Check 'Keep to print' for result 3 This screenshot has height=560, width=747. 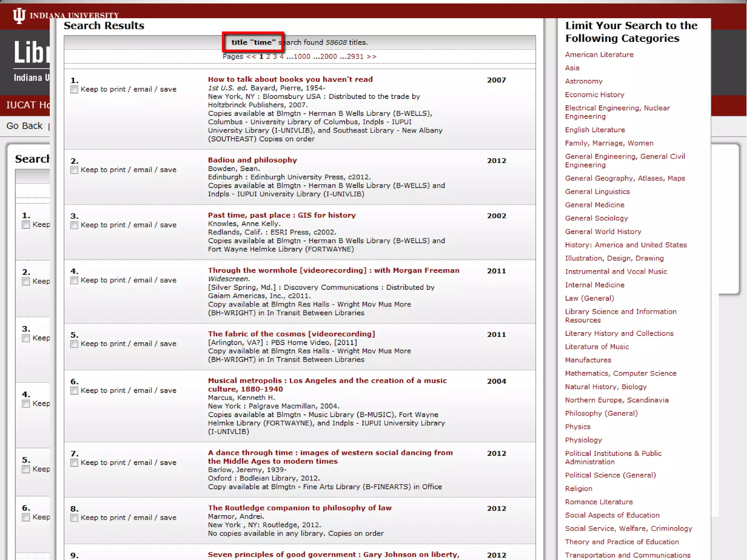point(74,225)
